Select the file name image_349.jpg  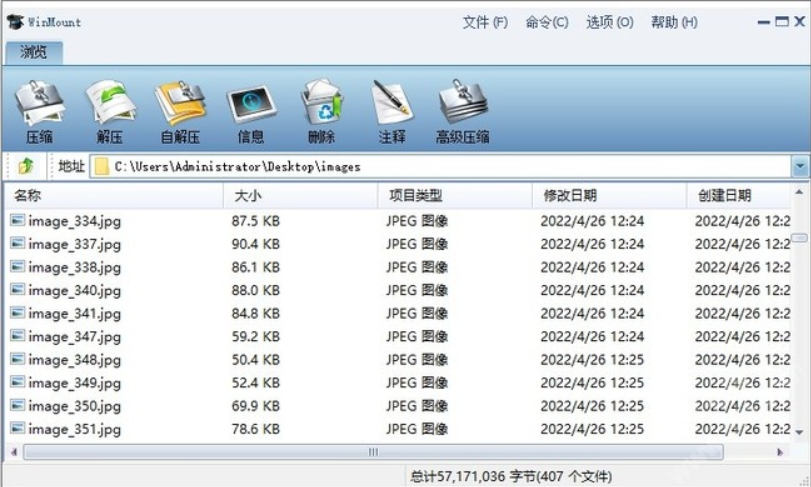pyautogui.click(x=74, y=383)
